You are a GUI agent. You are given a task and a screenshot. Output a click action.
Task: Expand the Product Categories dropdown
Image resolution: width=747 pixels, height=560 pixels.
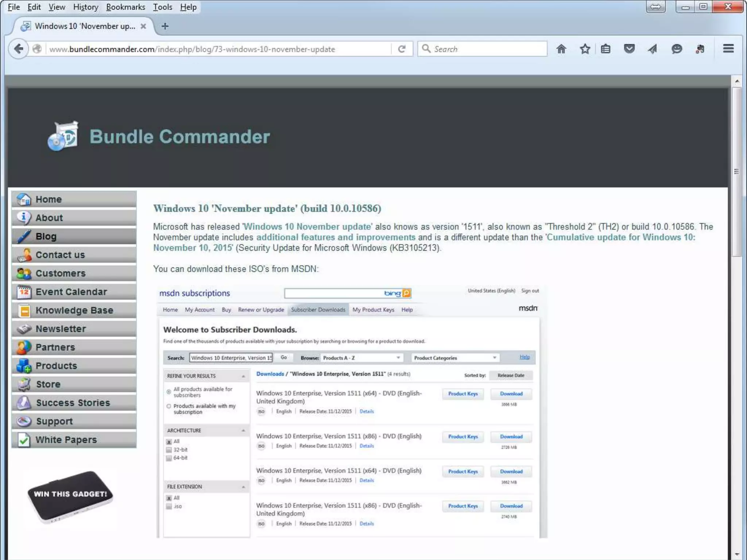click(x=455, y=358)
